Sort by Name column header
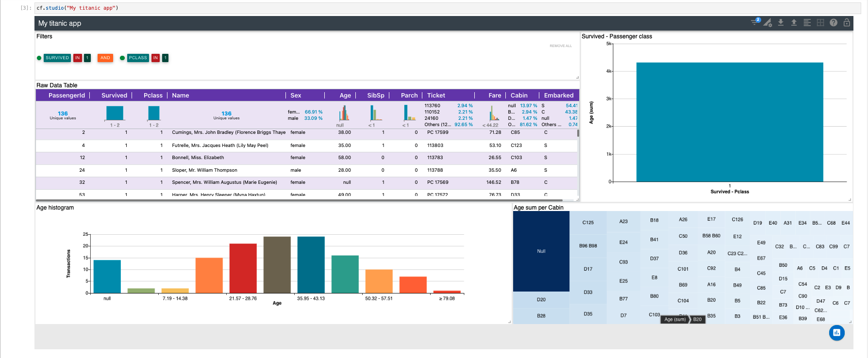The height and width of the screenshot is (358, 868). coord(181,96)
